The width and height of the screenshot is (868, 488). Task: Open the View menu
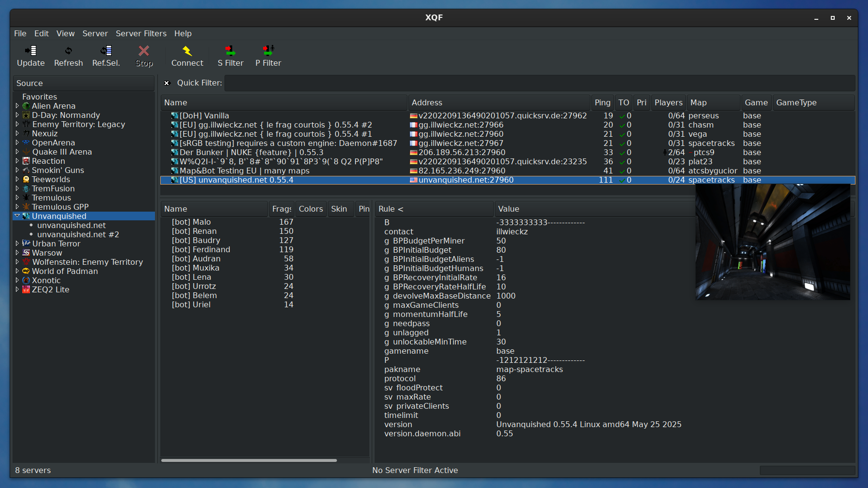pos(66,33)
